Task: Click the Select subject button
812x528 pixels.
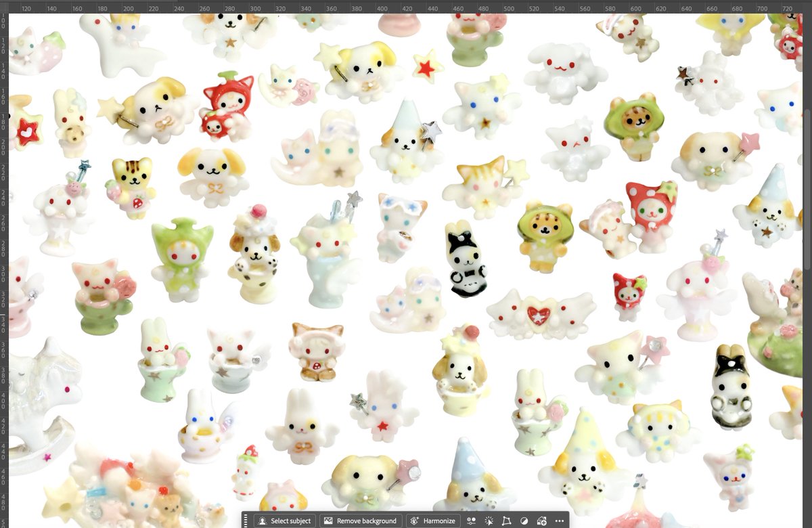Action: pyautogui.click(x=284, y=521)
